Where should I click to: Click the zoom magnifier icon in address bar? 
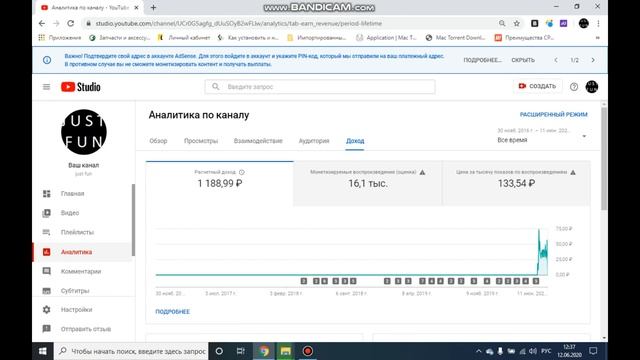tap(502, 23)
